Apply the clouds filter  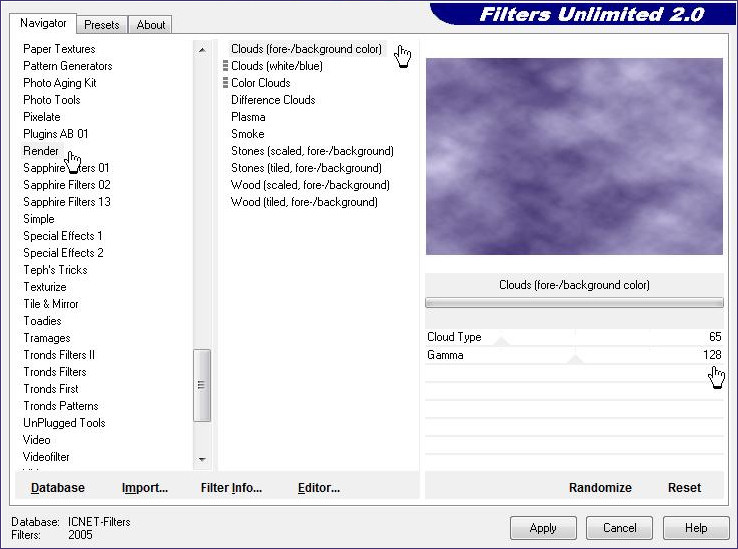pos(543,528)
